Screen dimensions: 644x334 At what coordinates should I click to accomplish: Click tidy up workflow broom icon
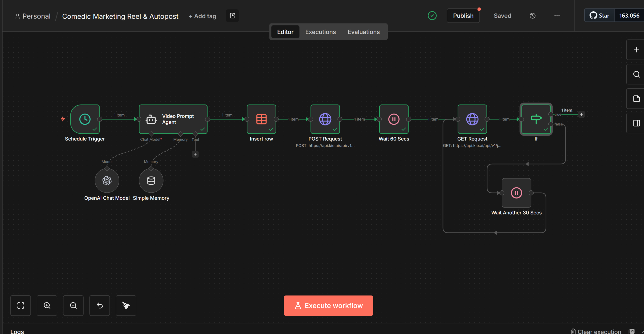(x=126, y=306)
